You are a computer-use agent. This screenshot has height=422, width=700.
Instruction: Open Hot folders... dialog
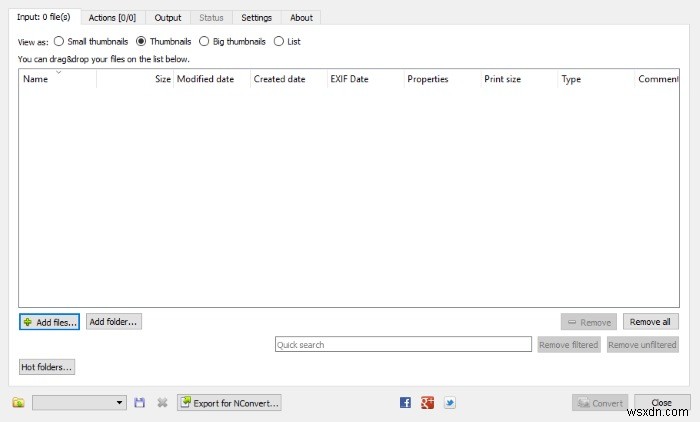(x=47, y=367)
